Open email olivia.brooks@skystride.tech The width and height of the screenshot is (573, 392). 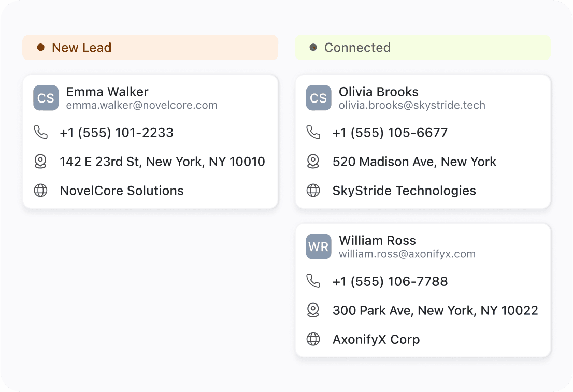pyautogui.click(x=412, y=105)
